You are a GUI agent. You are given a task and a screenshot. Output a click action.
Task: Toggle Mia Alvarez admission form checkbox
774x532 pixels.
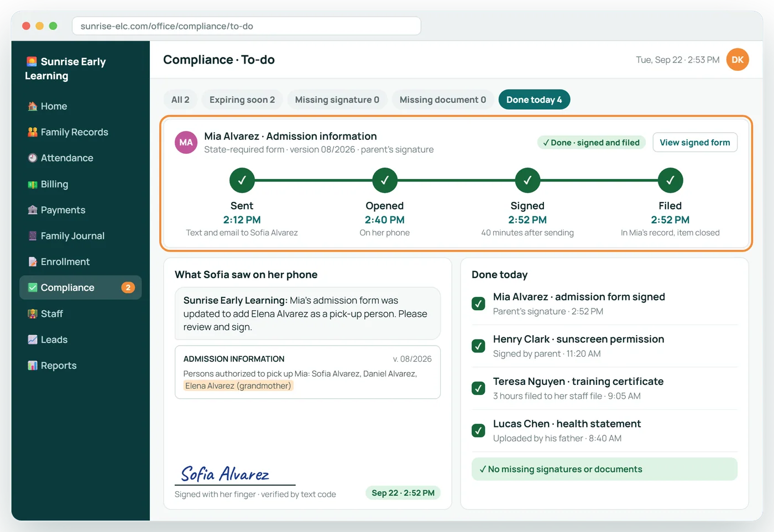point(478,304)
